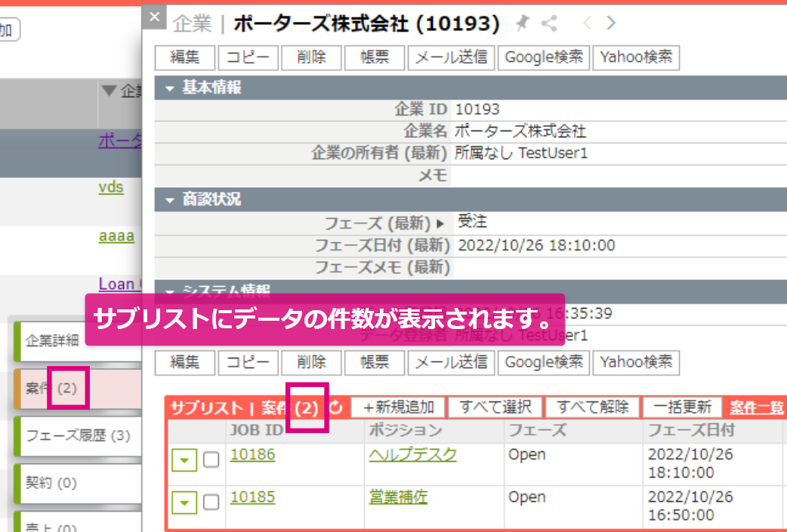Expand the フェーズ (最新) arrow
Image resolution: width=787 pixels, height=532 pixels.
coord(440,223)
